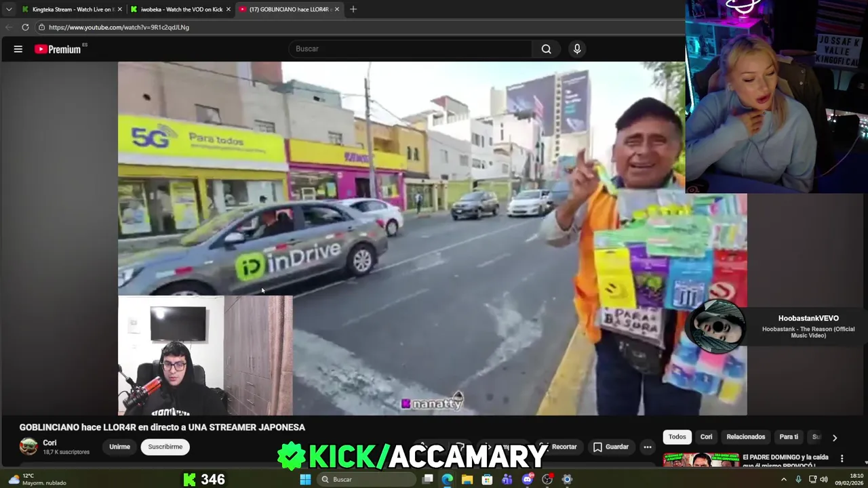Screen dimensions: 868x488
Task: Open the tab search dropdown arrow
Action: tap(9, 9)
